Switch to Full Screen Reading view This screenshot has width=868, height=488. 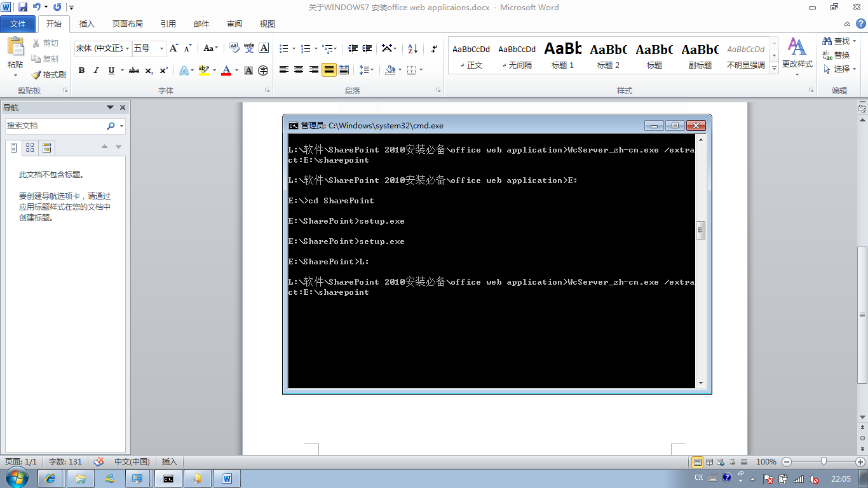tap(709, 462)
